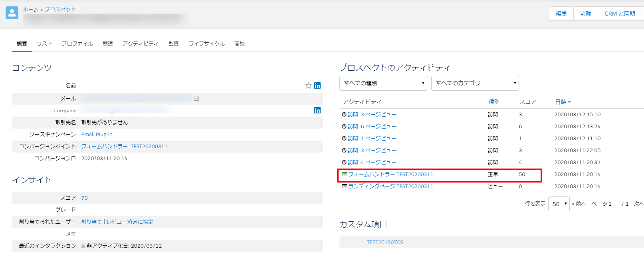Click the CRM と同期 button
Viewport: 644px width, 254px height.
tap(619, 14)
